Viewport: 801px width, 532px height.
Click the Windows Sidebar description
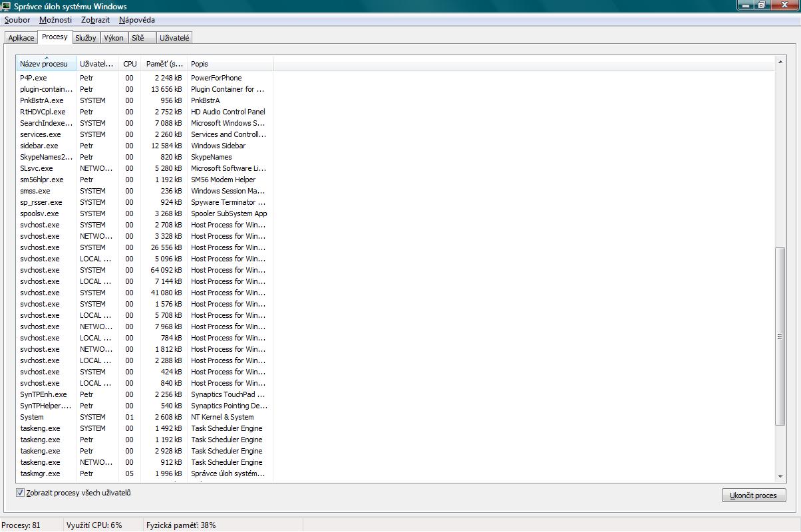(218, 146)
